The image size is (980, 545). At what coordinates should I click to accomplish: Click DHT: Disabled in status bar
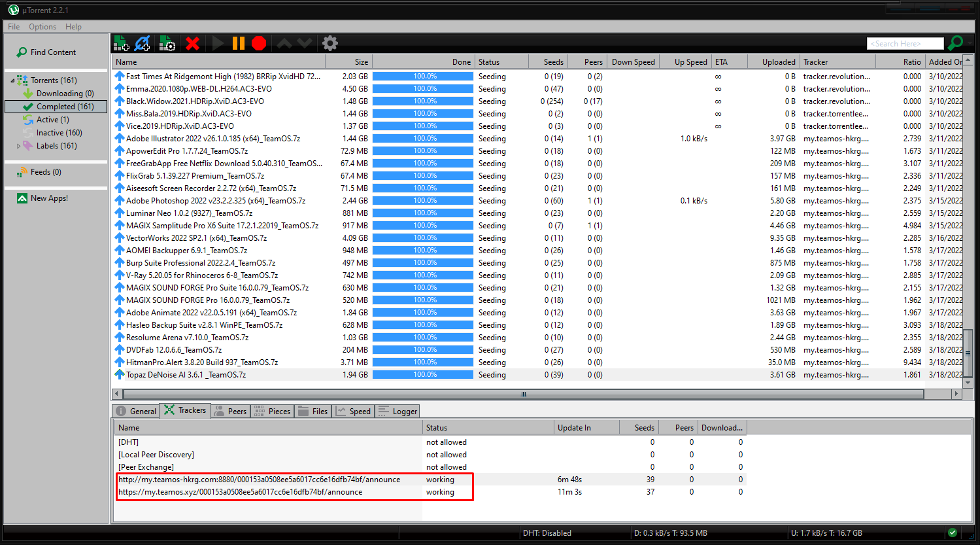pos(547,533)
